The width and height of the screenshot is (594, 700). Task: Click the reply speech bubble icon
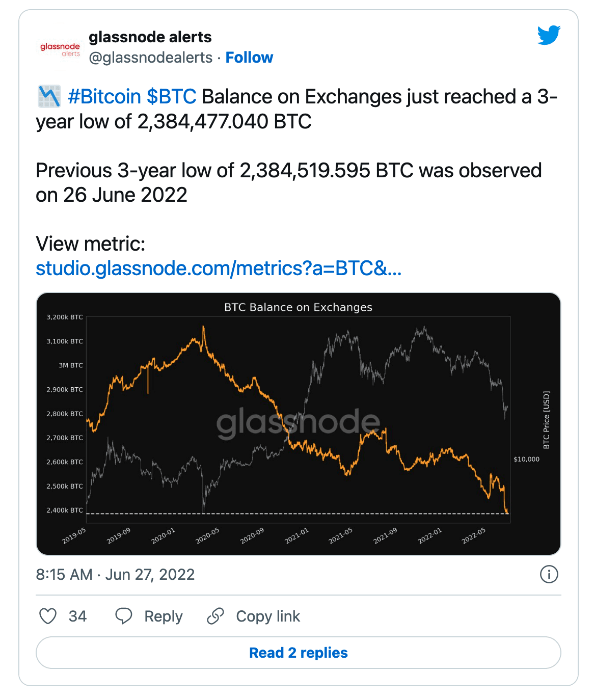(x=124, y=616)
